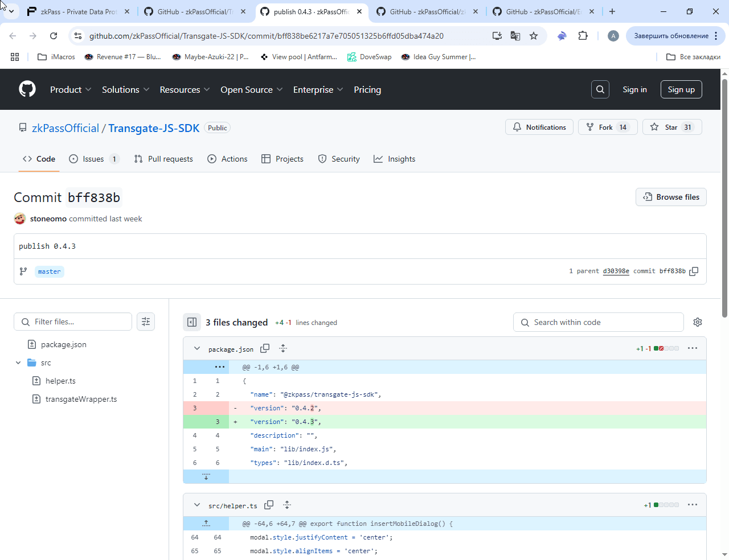Open the master branch link
Screen dimensions: 729x560
coord(50,271)
